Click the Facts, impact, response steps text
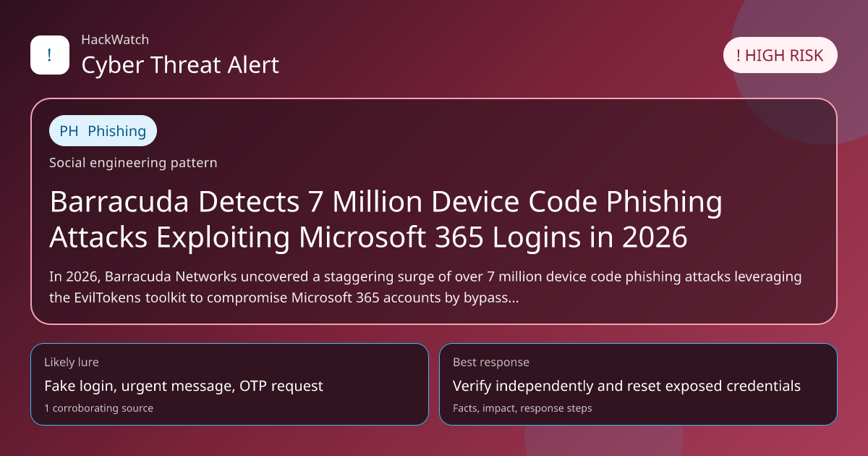Viewport: 868px width, 456px height. 522,408
